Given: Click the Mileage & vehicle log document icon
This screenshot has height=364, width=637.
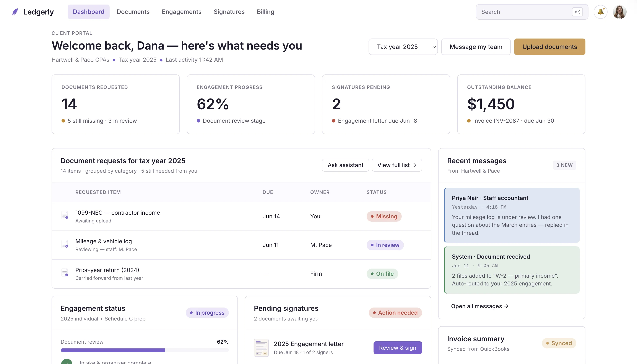Looking at the screenshot, I should 65,244.
